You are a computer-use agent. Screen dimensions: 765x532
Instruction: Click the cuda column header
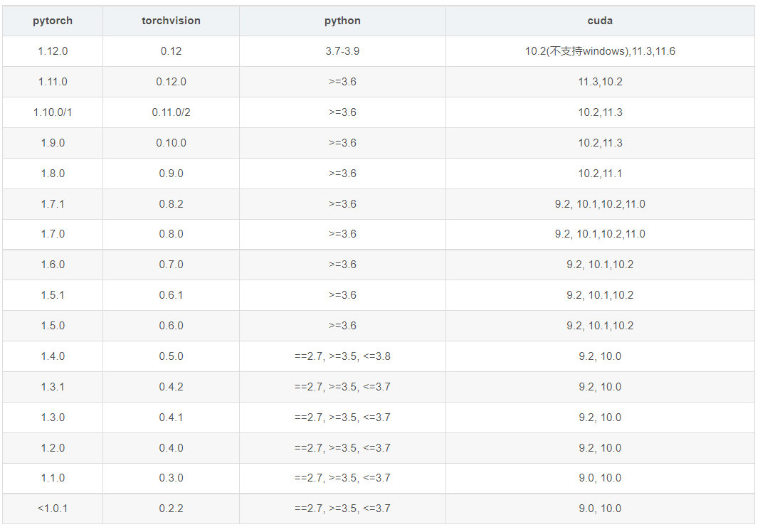click(600, 21)
